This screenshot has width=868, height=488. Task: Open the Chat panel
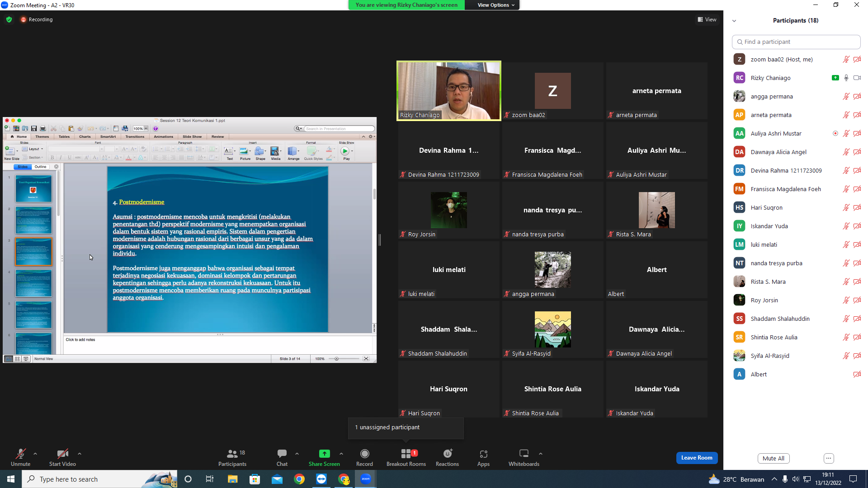(282, 457)
